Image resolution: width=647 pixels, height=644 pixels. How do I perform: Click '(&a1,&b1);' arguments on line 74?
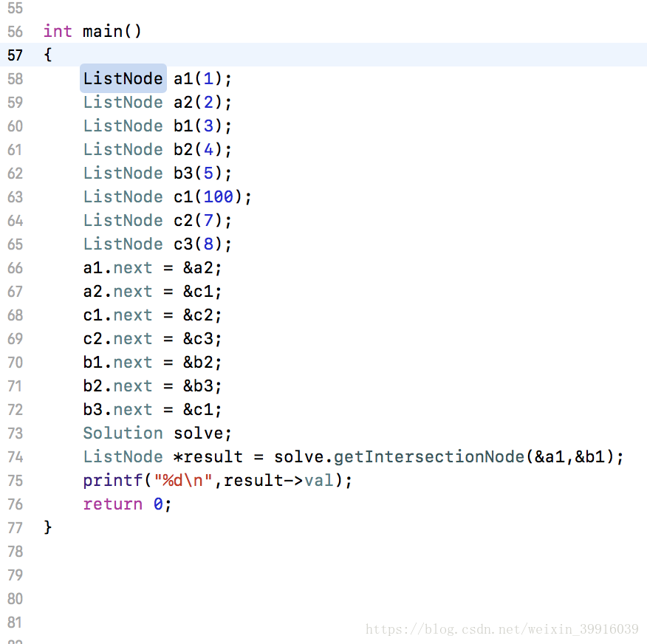575,456
